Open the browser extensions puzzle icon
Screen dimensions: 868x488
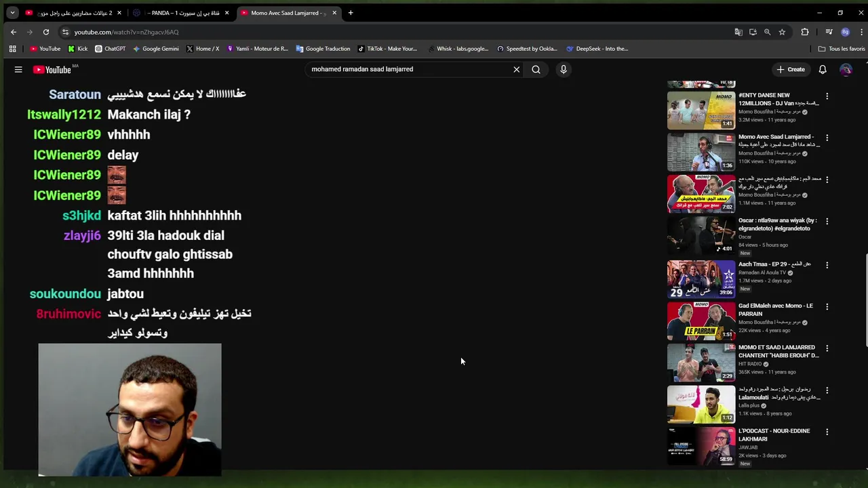point(805,32)
